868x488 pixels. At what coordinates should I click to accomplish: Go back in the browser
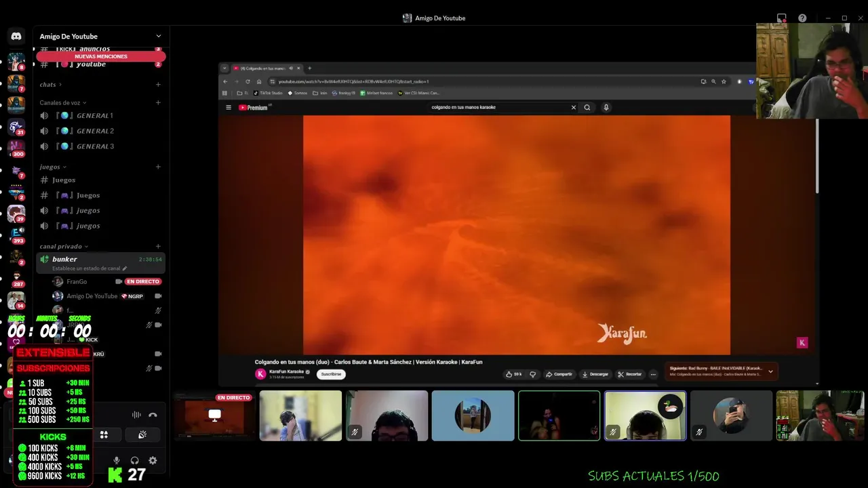click(x=225, y=81)
